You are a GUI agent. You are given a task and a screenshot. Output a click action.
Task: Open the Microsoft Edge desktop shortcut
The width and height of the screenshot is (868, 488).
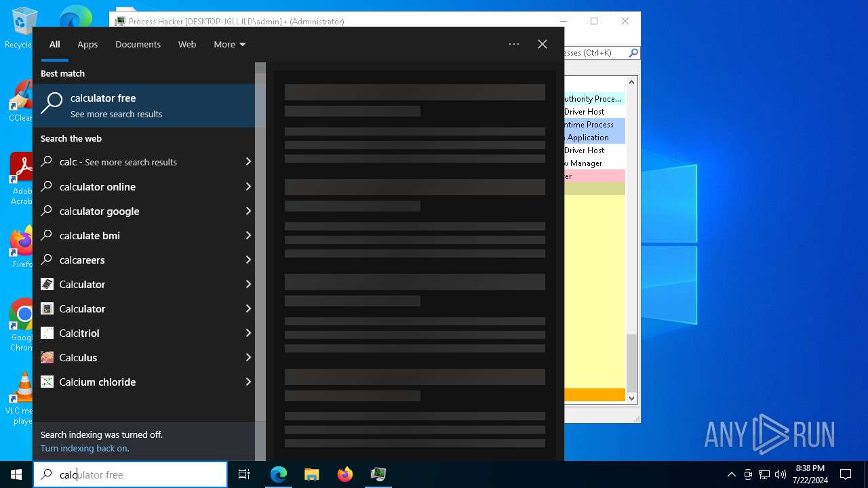point(75,18)
